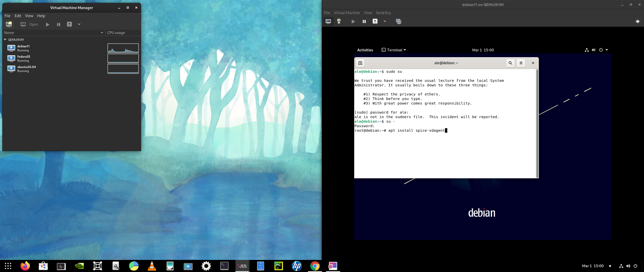Click the fullscreen icon in the debian11 viewer

coord(637,21)
